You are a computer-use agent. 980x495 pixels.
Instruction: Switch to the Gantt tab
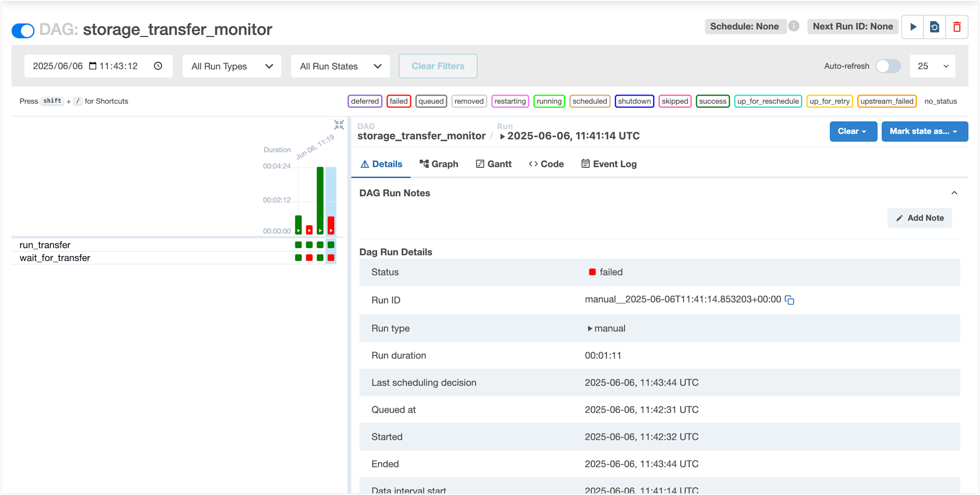pos(494,164)
